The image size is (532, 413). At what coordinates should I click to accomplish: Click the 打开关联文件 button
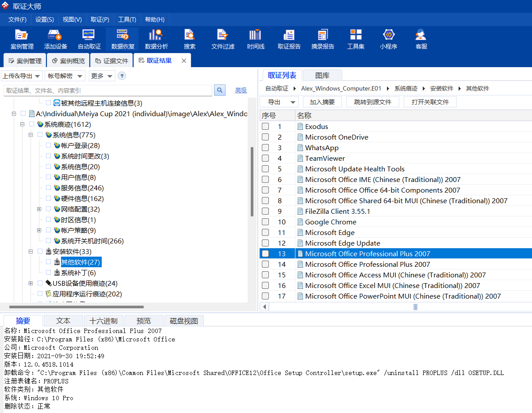coord(430,102)
